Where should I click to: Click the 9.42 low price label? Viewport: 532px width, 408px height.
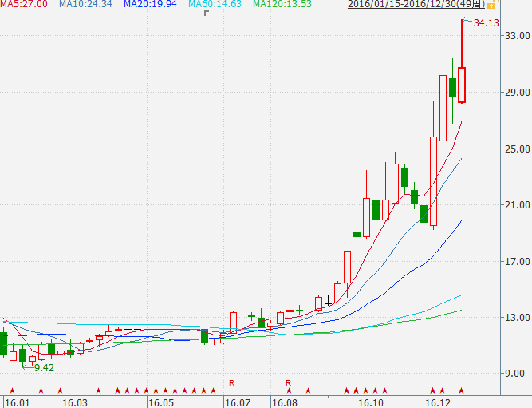pyautogui.click(x=43, y=367)
